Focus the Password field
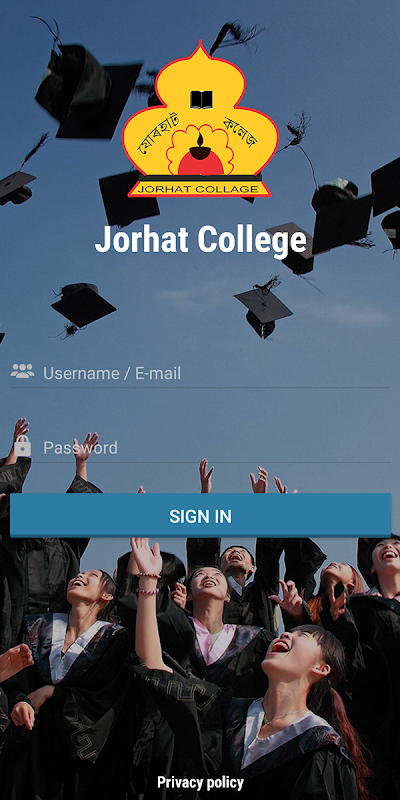Image resolution: width=400 pixels, height=800 pixels. (x=200, y=447)
